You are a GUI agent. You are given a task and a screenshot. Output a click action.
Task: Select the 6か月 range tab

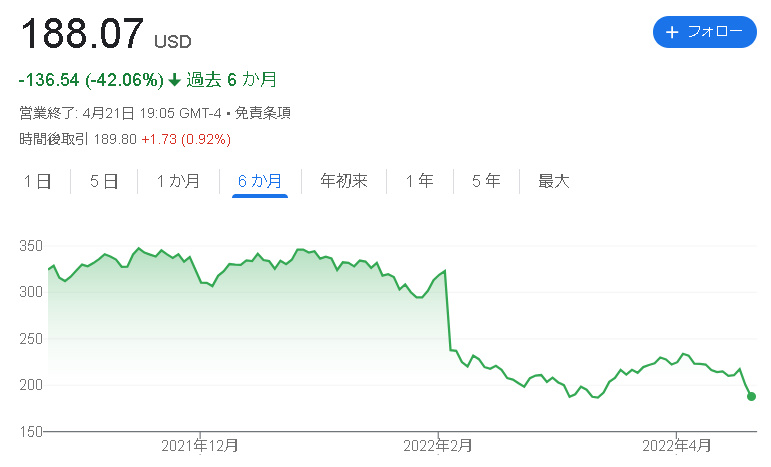click(x=260, y=181)
